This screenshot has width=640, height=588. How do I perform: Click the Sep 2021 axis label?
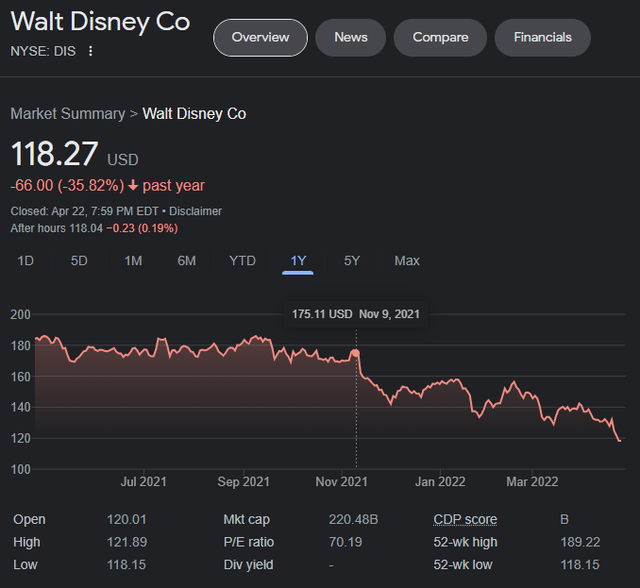pyautogui.click(x=243, y=481)
